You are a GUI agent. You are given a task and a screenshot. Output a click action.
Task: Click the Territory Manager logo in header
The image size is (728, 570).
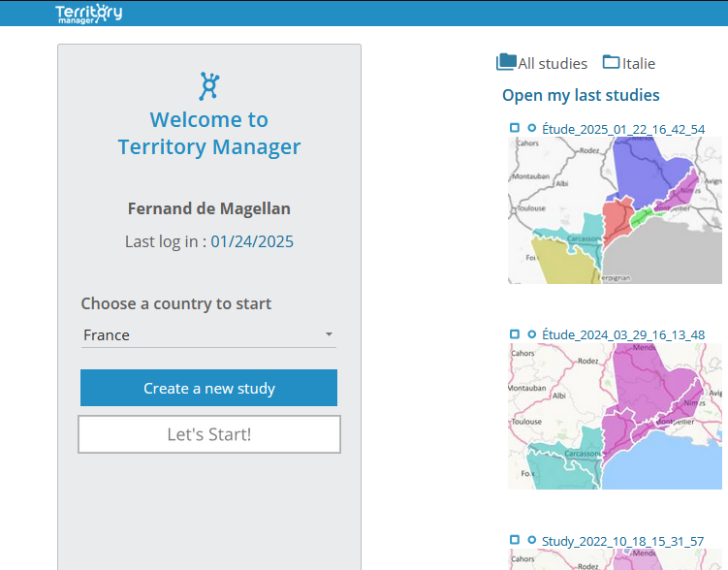point(89,14)
